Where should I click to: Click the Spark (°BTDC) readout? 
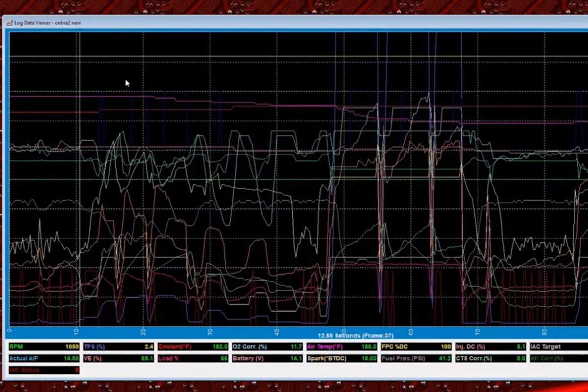pyautogui.click(x=342, y=358)
